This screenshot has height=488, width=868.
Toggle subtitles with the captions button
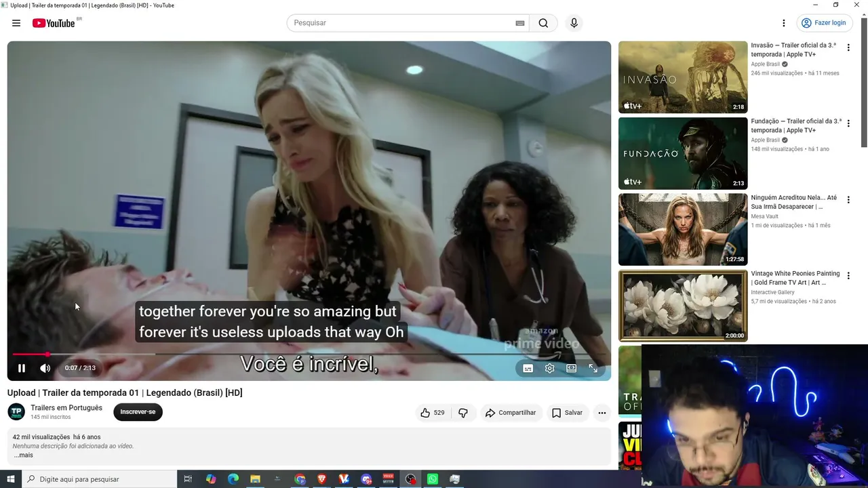(528, 368)
